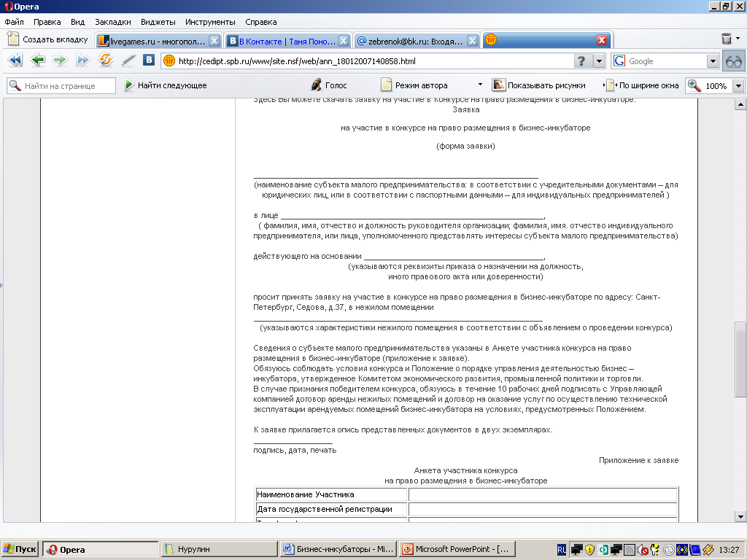Click the Наименование Участника input cell
747x560 pixels.
pyautogui.click(x=543, y=494)
